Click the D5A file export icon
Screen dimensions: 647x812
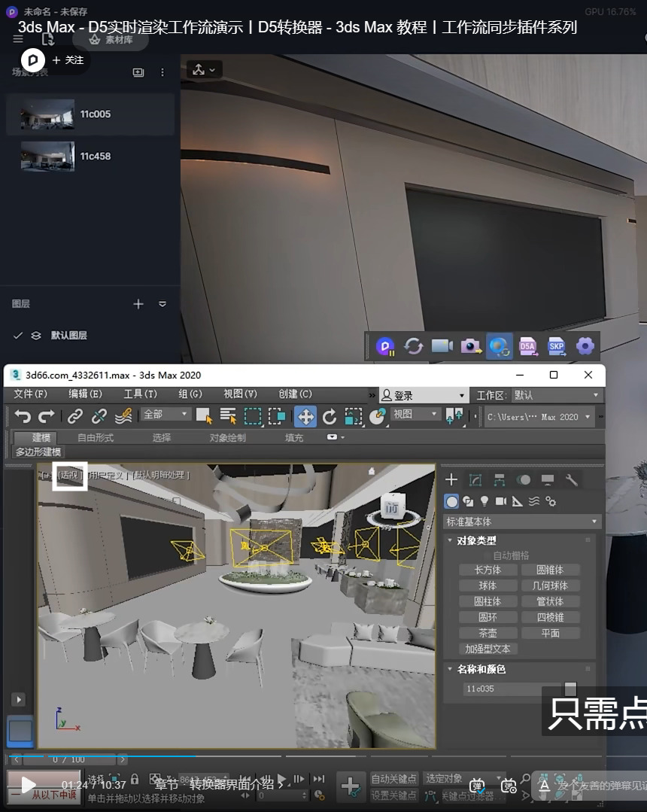coord(528,346)
